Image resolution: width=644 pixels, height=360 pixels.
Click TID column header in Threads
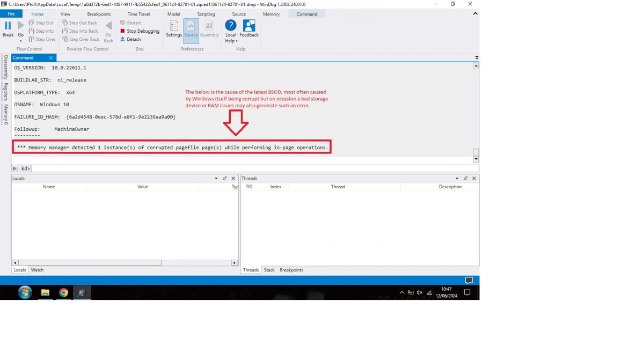(x=249, y=187)
